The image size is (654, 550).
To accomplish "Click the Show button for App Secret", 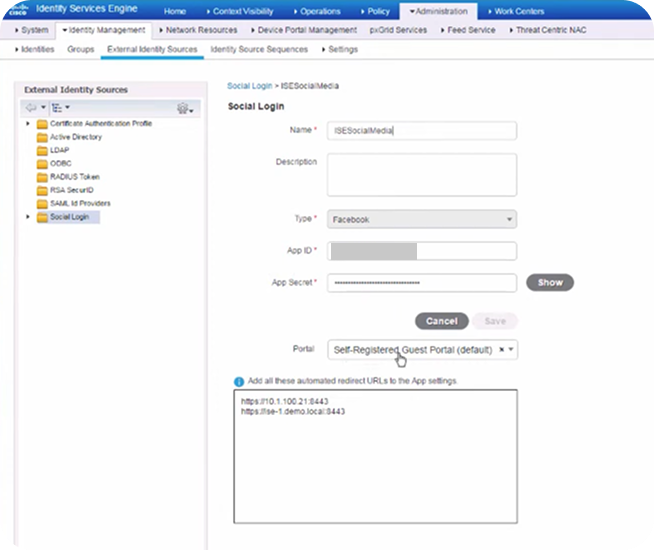I will point(550,282).
